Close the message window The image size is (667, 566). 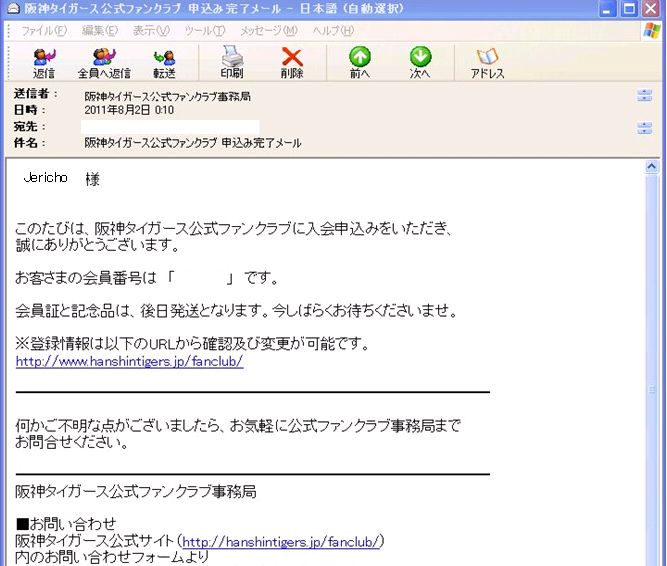pos(651,9)
